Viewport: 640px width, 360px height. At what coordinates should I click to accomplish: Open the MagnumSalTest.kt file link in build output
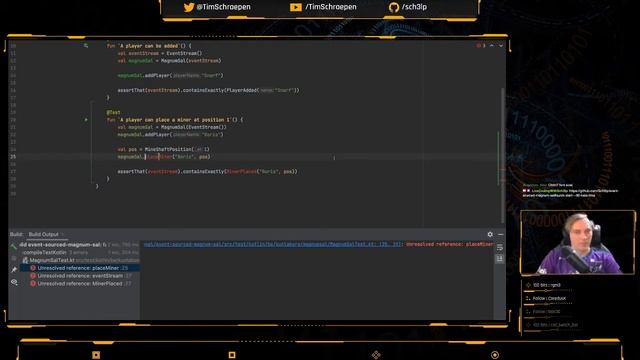[x=272, y=244]
